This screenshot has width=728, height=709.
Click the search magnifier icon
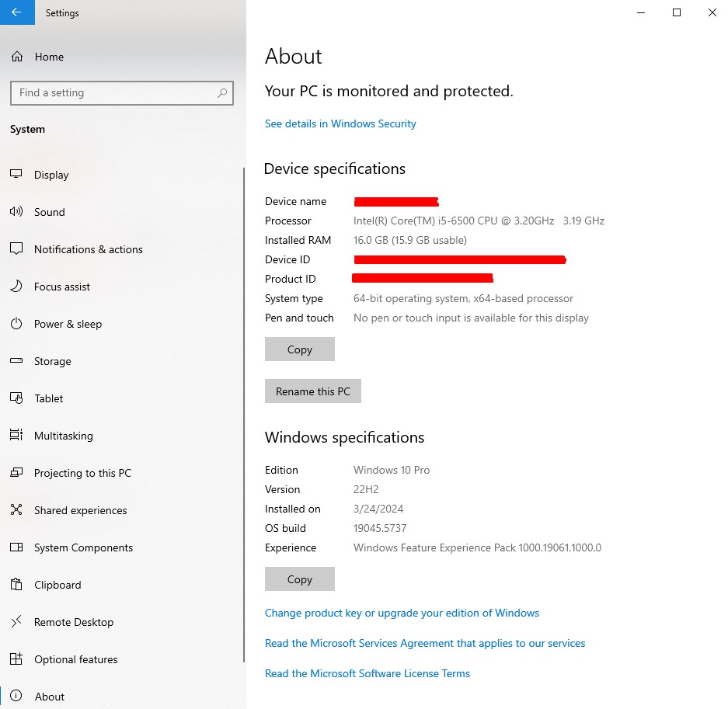tap(222, 93)
